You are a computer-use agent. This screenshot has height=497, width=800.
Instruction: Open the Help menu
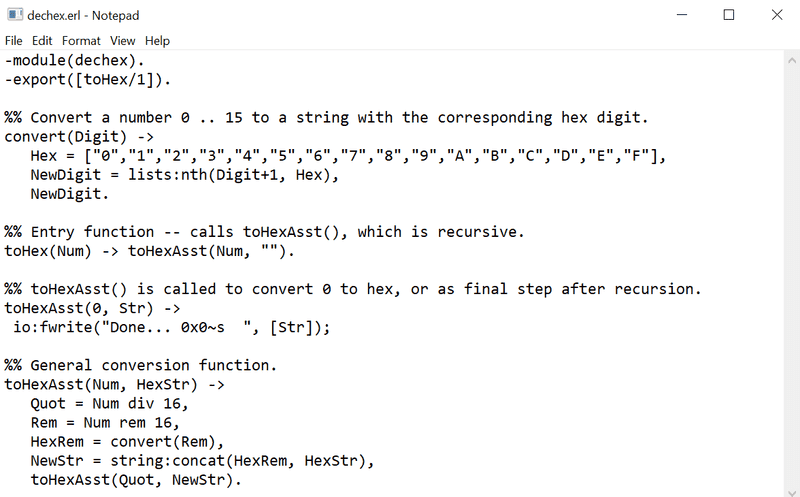point(157,41)
